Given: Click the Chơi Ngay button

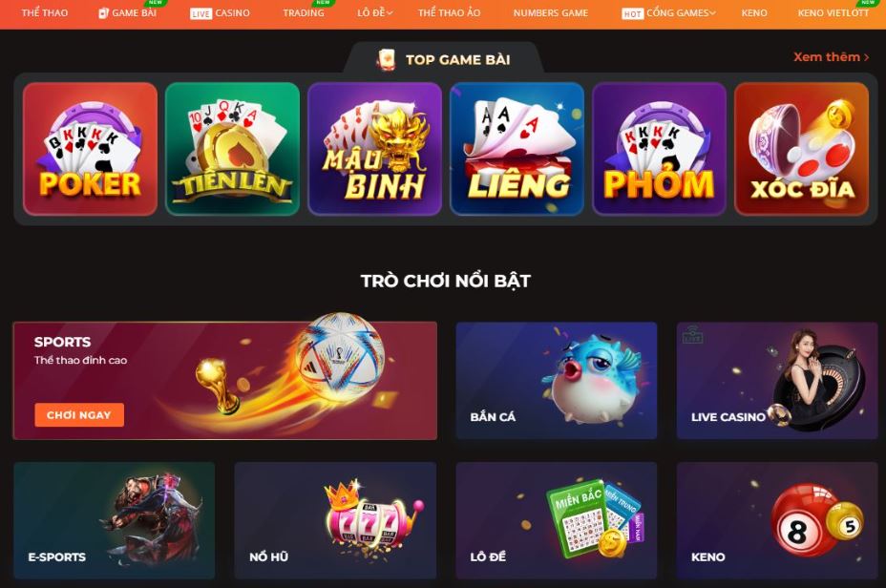Looking at the screenshot, I should pos(79,415).
